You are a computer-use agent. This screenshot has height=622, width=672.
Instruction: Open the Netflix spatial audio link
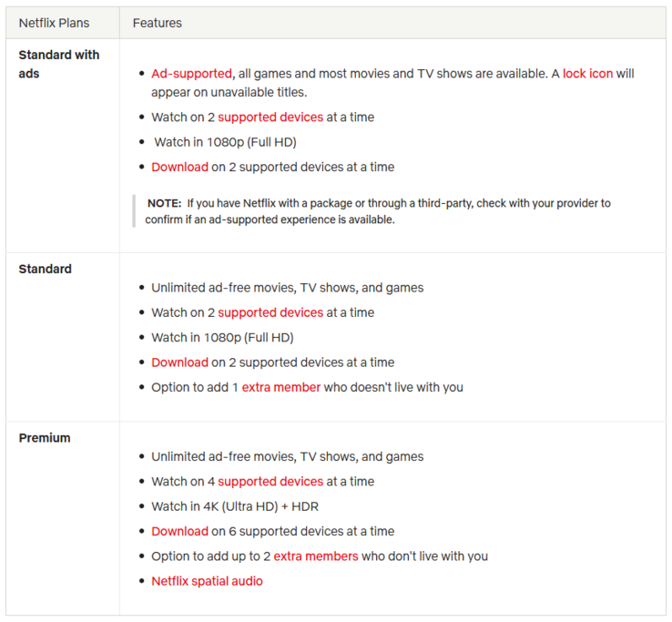click(x=207, y=581)
